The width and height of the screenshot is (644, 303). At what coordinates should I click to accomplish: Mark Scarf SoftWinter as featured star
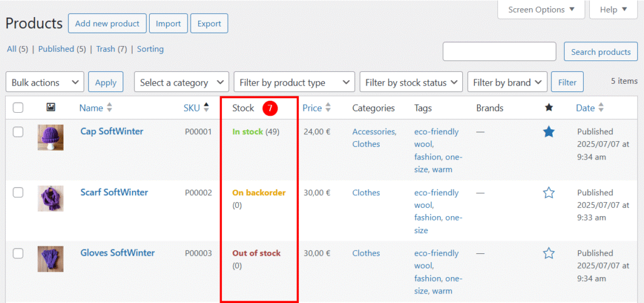tap(549, 193)
